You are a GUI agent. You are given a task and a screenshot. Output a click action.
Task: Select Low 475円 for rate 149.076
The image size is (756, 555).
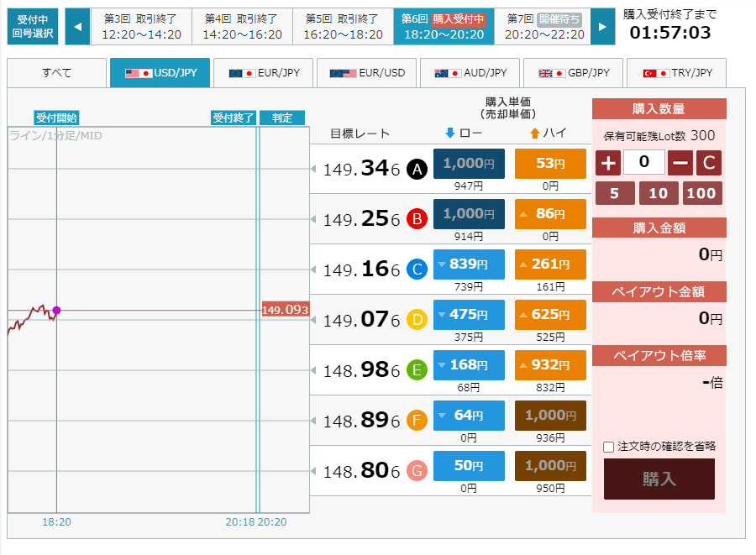pos(469,315)
